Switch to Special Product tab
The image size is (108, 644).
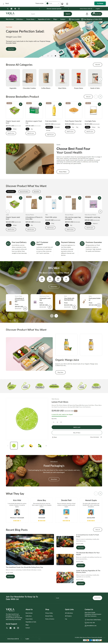pyautogui.click(x=24, y=191)
